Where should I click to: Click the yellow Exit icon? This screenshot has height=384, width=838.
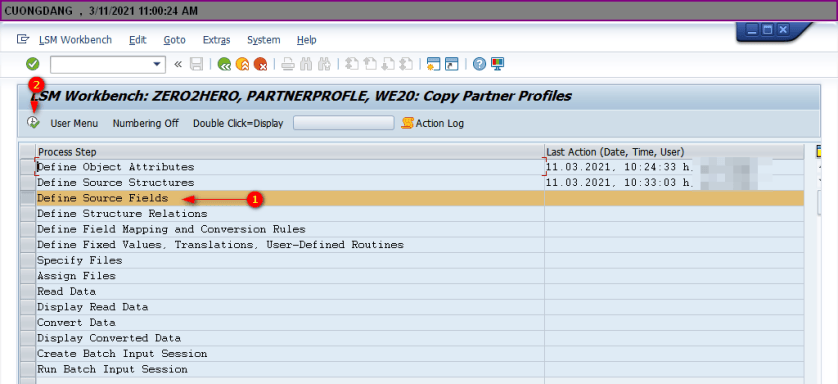click(x=242, y=65)
